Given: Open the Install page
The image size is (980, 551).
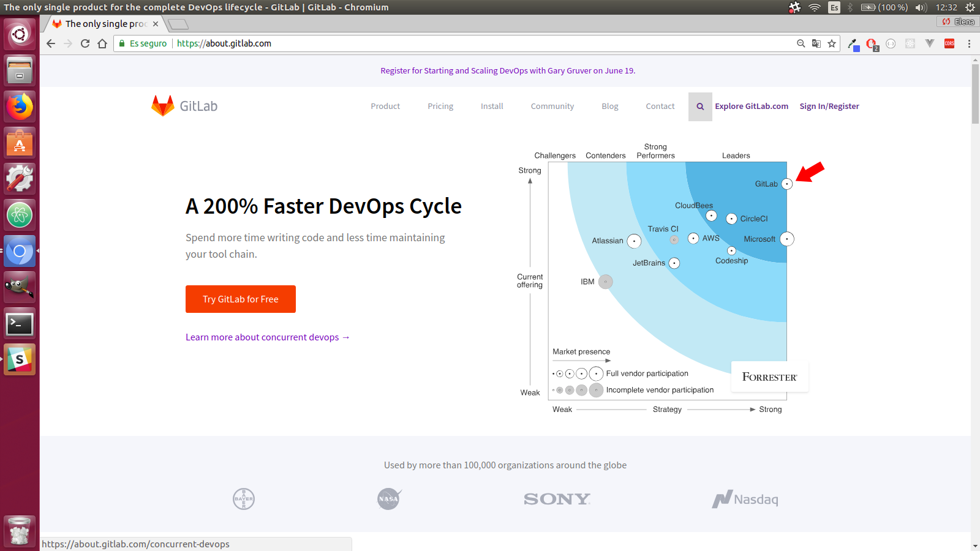Looking at the screenshot, I should pyautogui.click(x=492, y=107).
